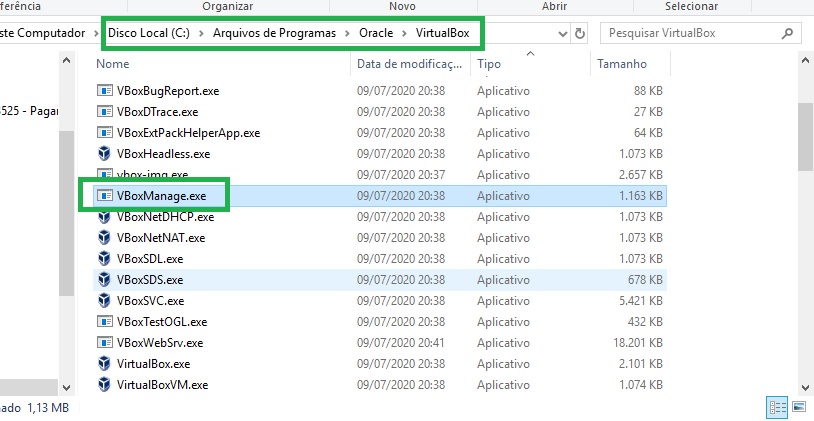Screen dimensions: 814x421
Task: Select the VBoxHeadless.exe file name
Action: 164,154
